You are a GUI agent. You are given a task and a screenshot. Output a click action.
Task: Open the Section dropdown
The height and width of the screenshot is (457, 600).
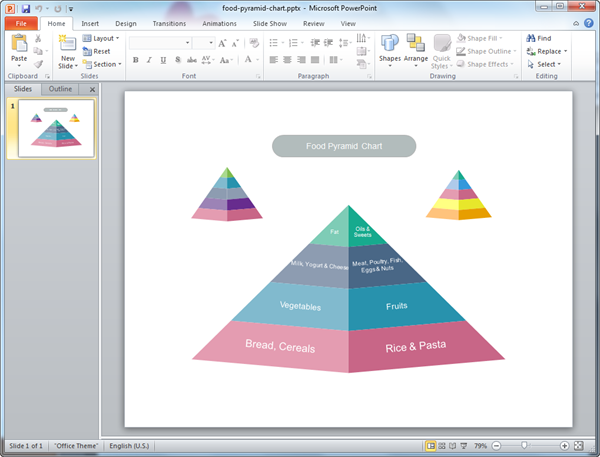pos(102,64)
